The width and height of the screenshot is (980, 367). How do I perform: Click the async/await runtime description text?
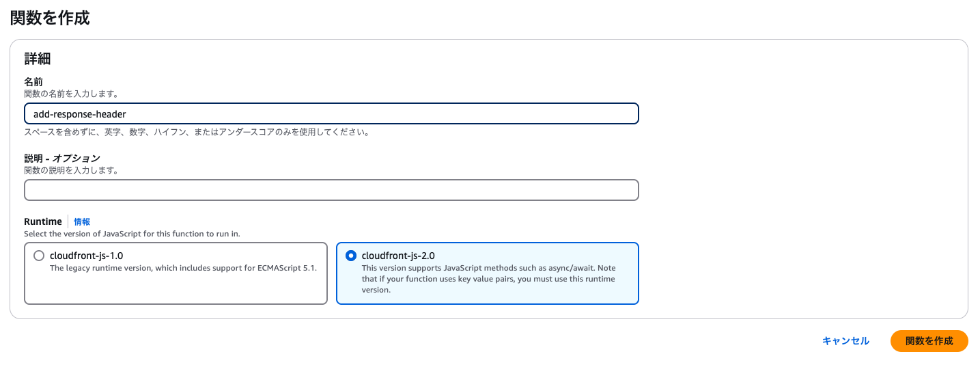point(488,279)
